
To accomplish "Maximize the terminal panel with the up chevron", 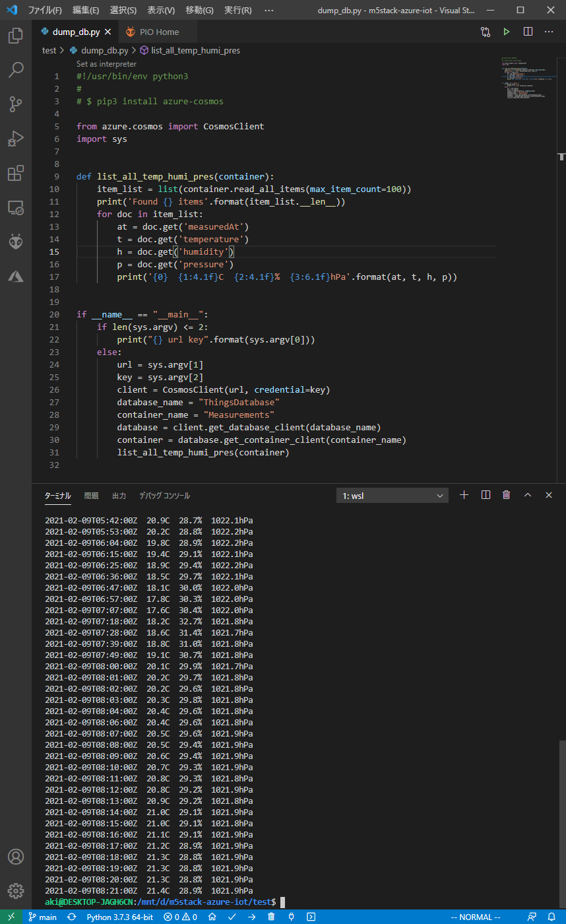I will tap(527, 495).
